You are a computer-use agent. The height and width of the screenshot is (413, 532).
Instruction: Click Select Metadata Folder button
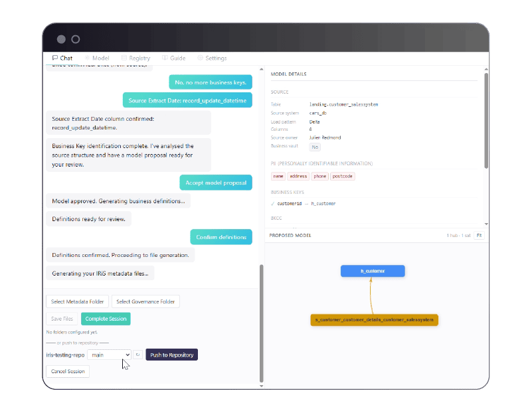tap(77, 301)
